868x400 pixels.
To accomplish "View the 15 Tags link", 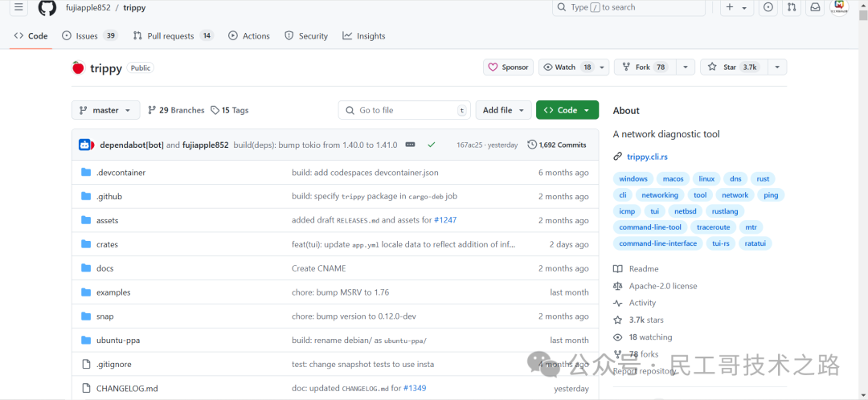I will [230, 110].
